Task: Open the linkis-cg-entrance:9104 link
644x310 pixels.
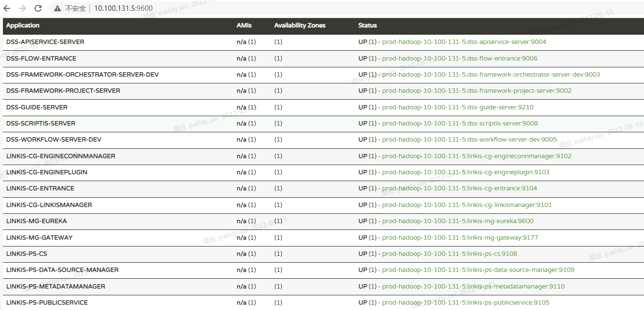Action: click(x=460, y=188)
